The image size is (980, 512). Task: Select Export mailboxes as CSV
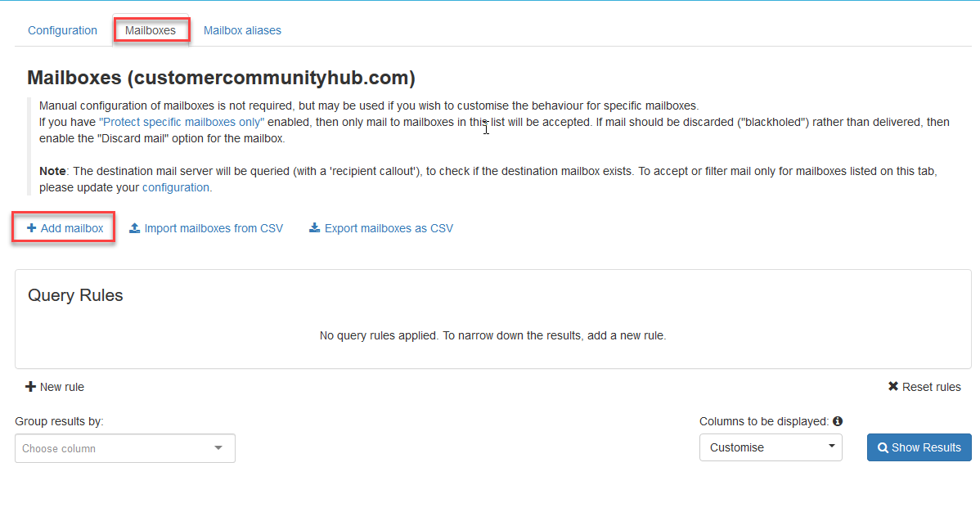(389, 228)
